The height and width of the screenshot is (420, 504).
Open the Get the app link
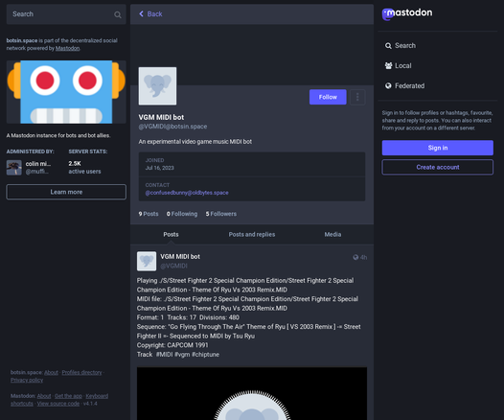pos(68,396)
